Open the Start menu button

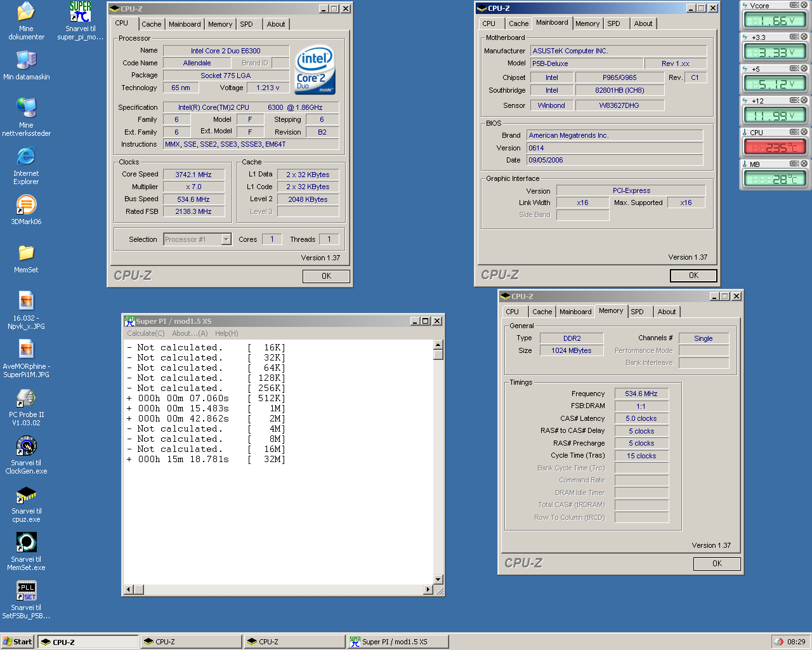[x=18, y=642]
